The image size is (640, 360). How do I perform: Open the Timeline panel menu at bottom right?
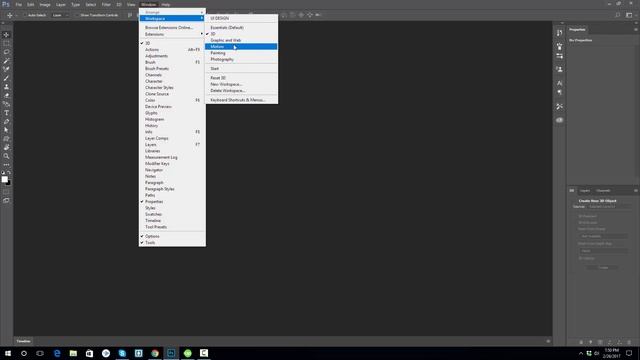tap(548, 341)
